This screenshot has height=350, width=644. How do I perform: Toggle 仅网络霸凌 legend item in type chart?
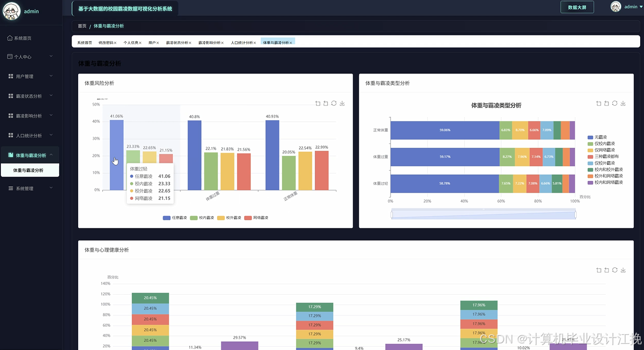pos(601,150)
